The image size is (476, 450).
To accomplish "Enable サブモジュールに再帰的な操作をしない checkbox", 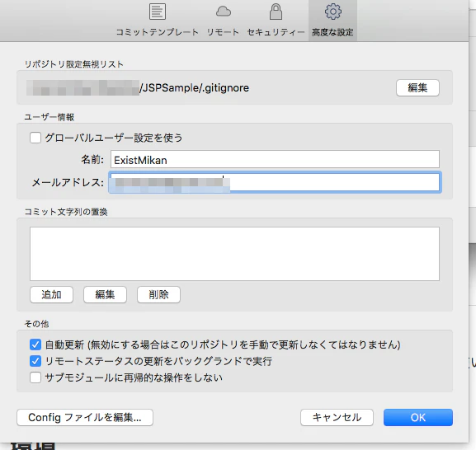I will pos(35,377).
